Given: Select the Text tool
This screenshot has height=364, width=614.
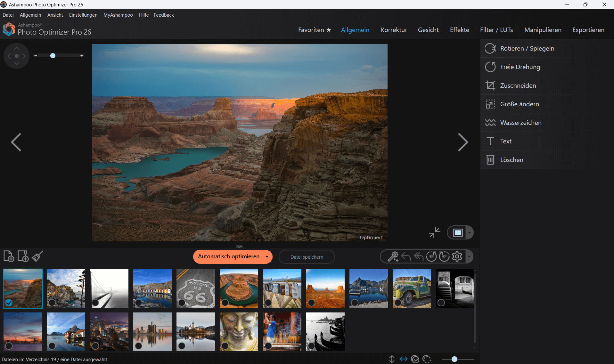Looking at the screenshot, I should click(505, 141).
